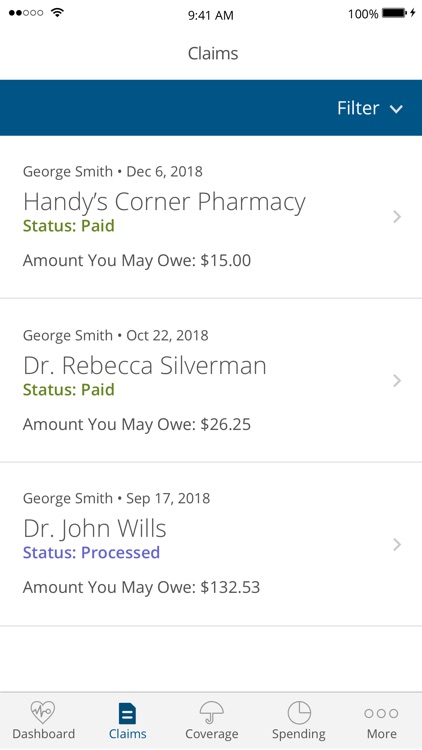Click the Wi-Fi signal icon
422x750 pixels.
click(57, 13)
